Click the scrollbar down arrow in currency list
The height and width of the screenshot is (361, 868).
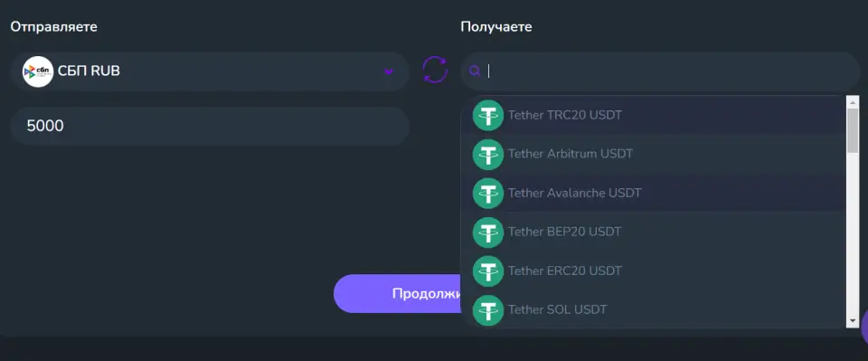(853, 321)
